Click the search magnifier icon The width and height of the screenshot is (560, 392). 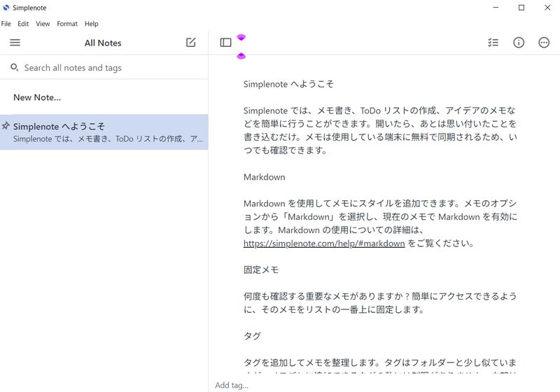click(14, 67)
